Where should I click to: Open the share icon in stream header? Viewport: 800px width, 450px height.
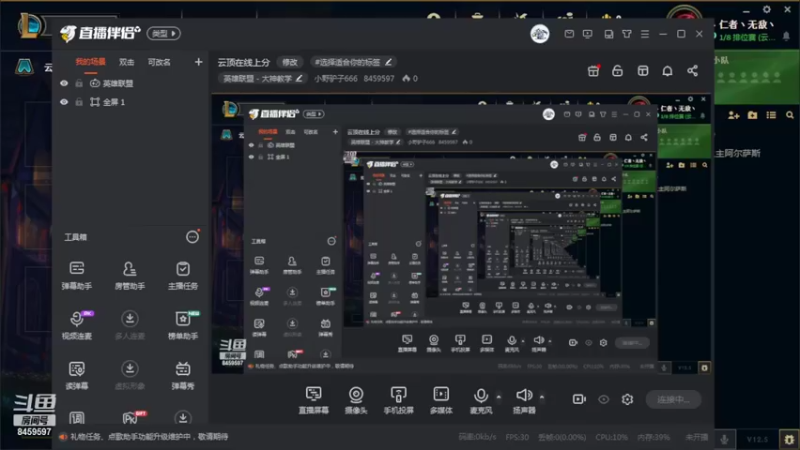pyautogui.click(x=692, y=71)
